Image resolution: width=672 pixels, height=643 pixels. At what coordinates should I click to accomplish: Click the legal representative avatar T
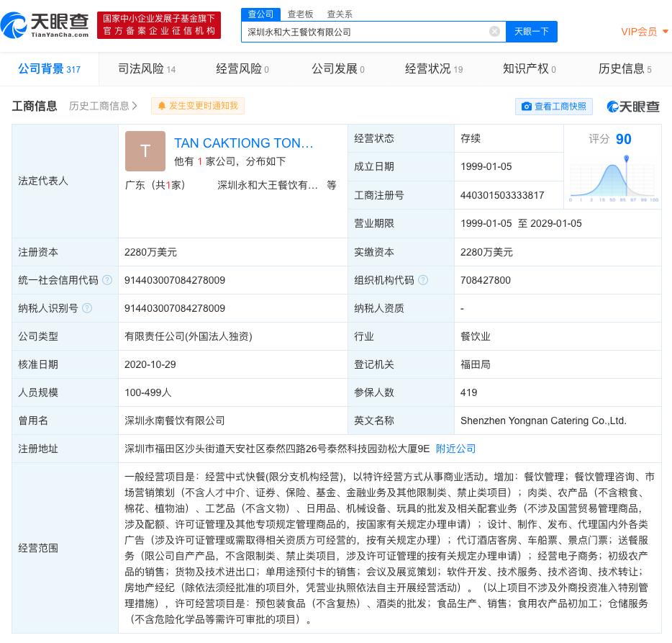145,150
